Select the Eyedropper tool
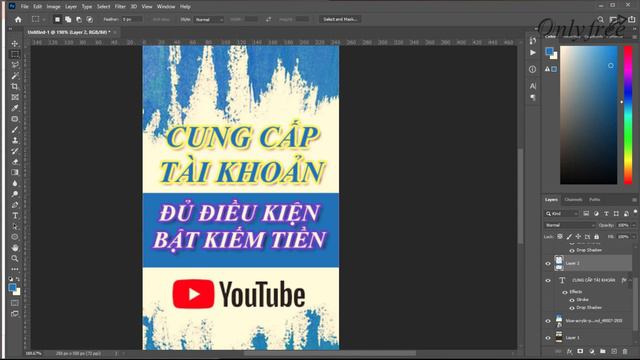This screenshot has width=640, height=360. click(x=15, y=108)
